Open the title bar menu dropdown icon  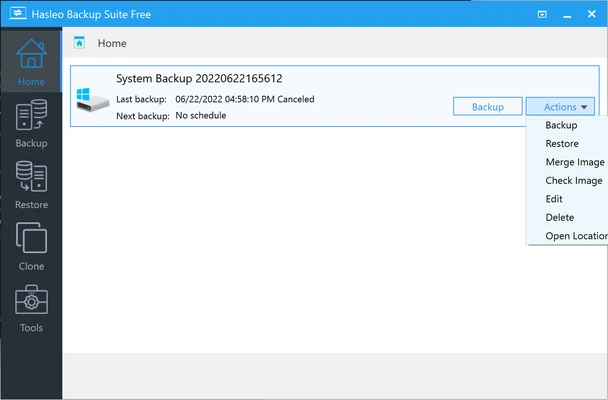coord(542,14)
